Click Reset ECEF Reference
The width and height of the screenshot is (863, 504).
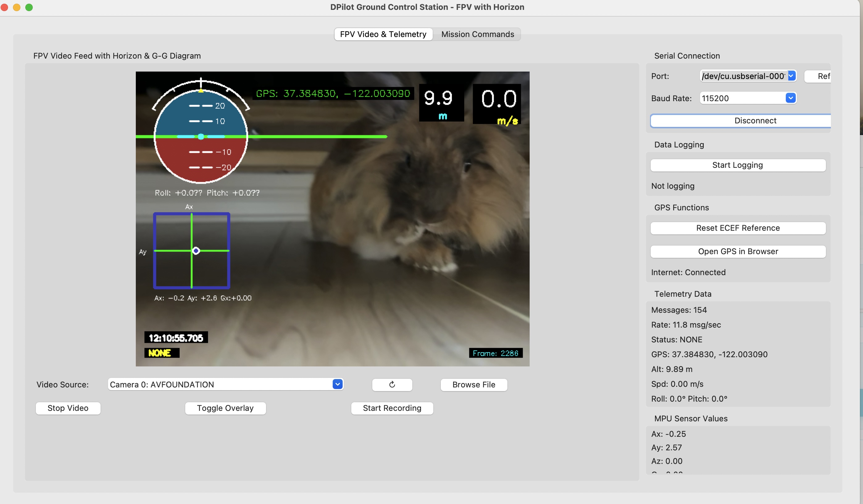pyautogui.click(x=738, y=228)
